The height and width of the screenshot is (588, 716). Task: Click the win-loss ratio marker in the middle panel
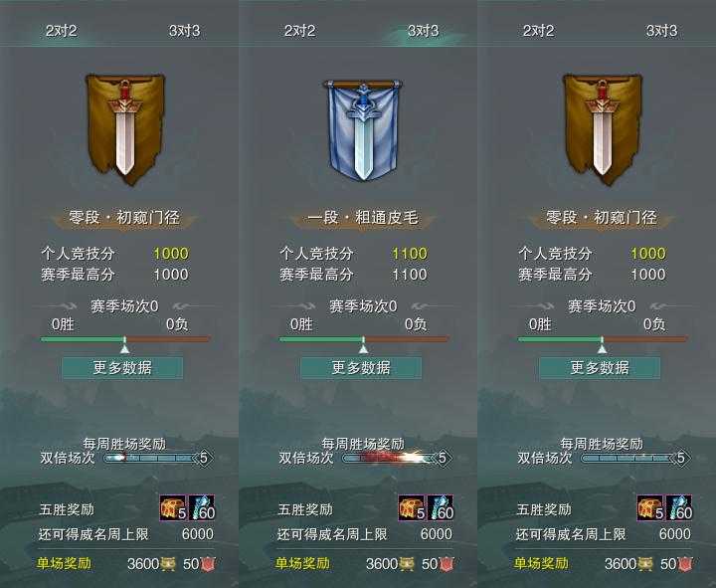(364, 345)
